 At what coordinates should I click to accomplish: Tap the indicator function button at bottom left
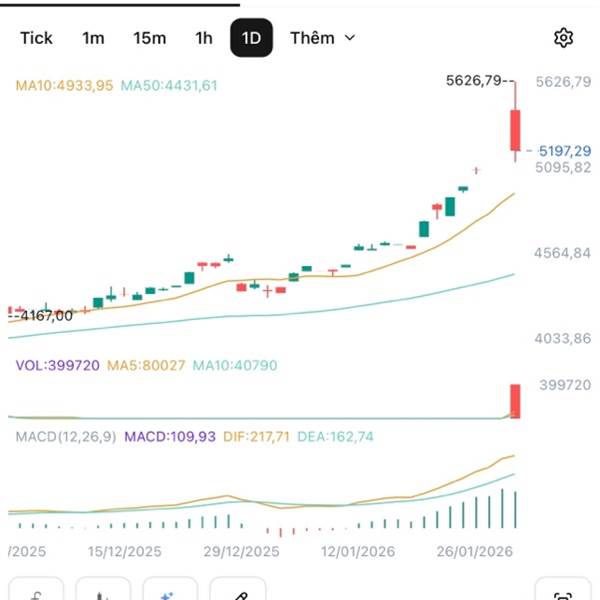pos(36,592)
